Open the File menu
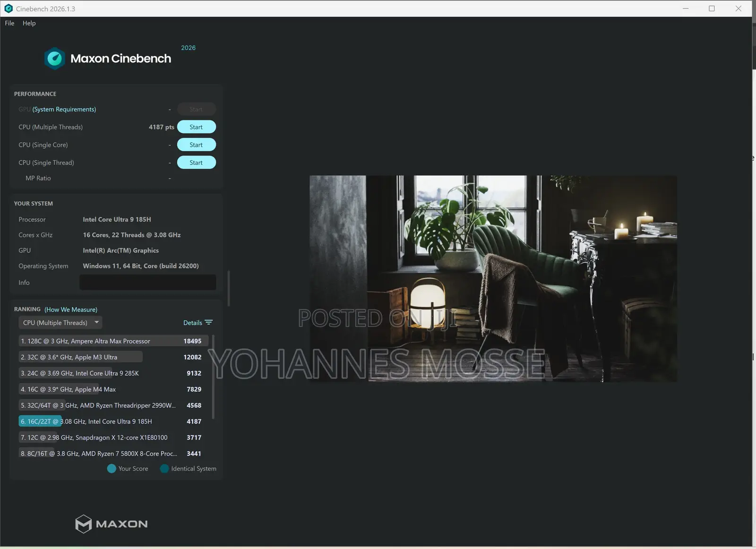Screen dimensions: 756x549 (x=9, y=23)
